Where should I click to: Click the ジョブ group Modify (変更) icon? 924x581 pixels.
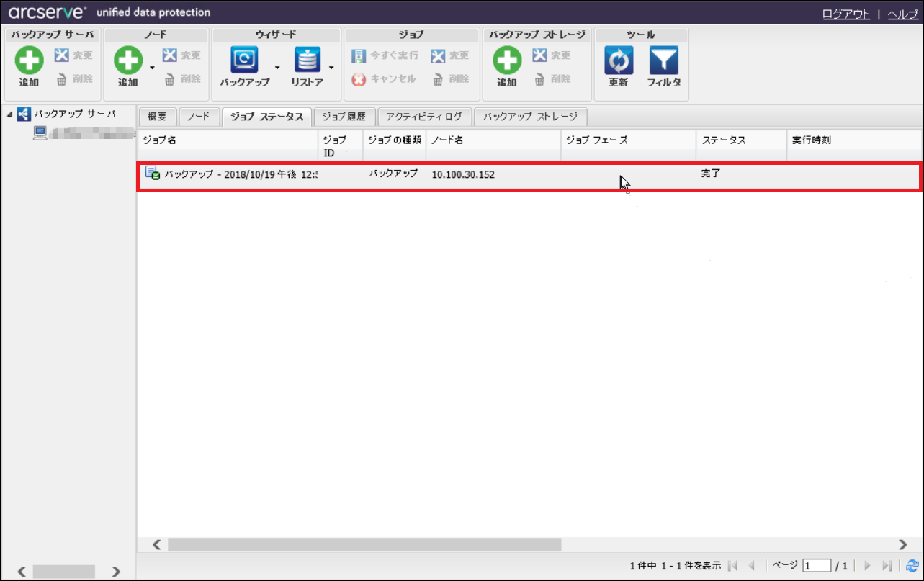tap(437, 55)
